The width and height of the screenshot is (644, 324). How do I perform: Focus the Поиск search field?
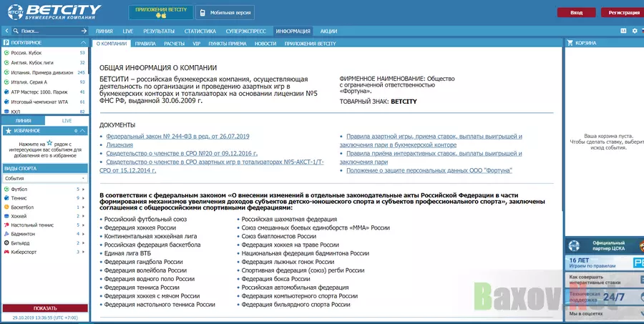(49, 31)
